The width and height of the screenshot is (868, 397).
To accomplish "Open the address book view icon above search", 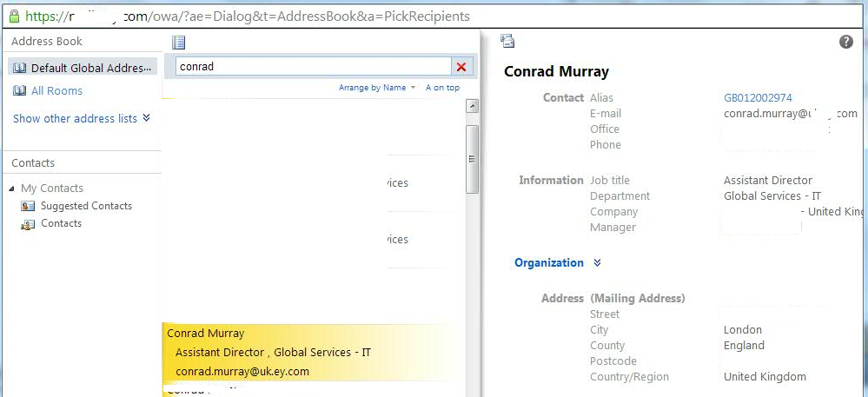I will tap(179, 42).
